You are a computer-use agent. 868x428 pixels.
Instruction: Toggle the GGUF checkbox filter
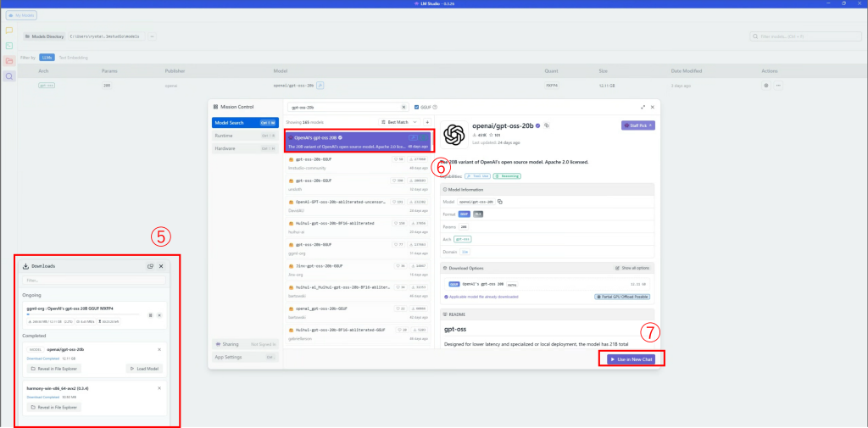tap(417, 108)
